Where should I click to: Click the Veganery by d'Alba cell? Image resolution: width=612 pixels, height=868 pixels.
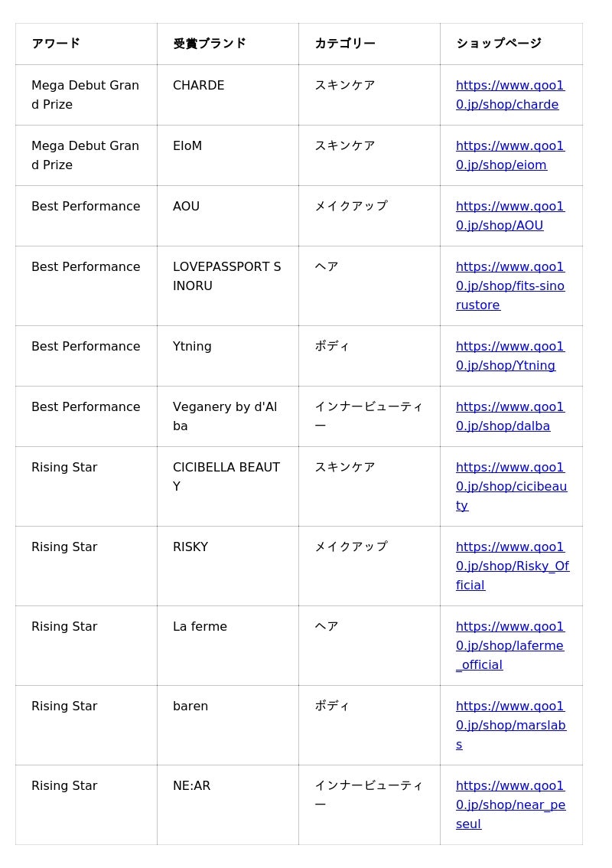[225, 416]
